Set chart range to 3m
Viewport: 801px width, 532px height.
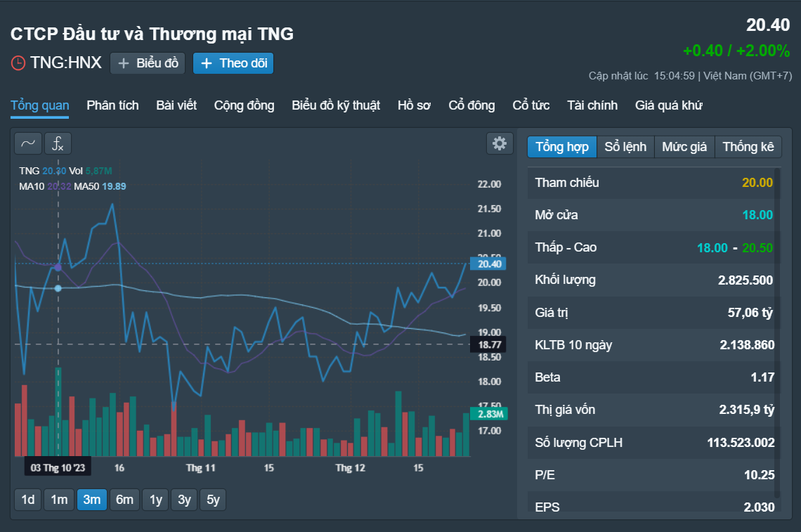[x=92, y=500]
